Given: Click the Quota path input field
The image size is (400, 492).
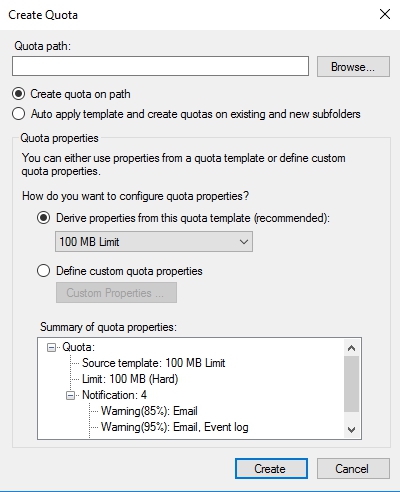Looking at the screenshot, I should click(x=160, y=66).
